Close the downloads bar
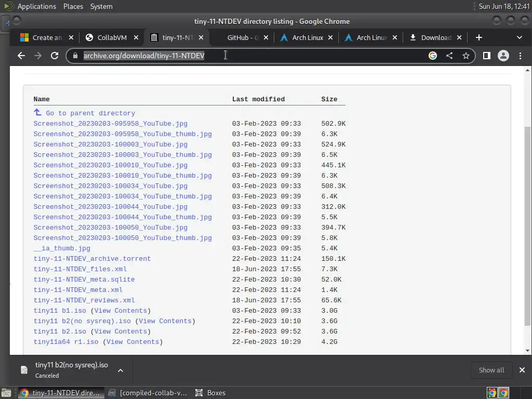This screenshot has height=399, width=532. (522, 370)
